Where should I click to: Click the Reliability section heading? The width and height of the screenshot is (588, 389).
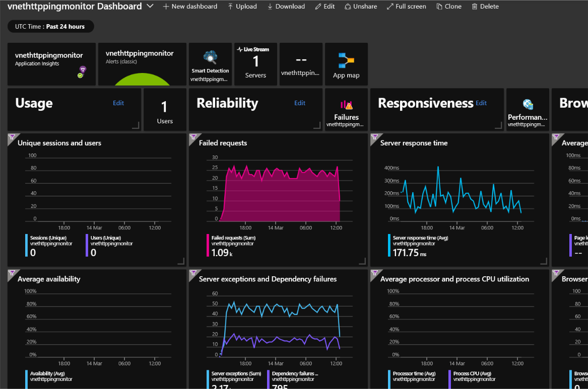click(x=227, y=103)
